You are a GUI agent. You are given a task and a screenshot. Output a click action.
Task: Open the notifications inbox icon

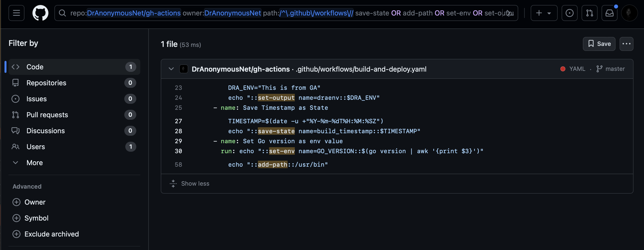pyautogui.click(x=609, y=13)
